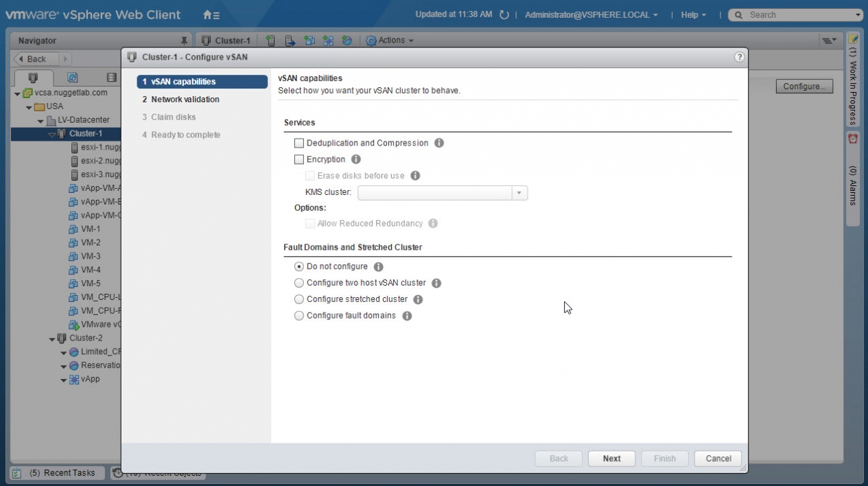Go to Network validation step
This screenshot has height=486, width=868.
tap(185, 100)
